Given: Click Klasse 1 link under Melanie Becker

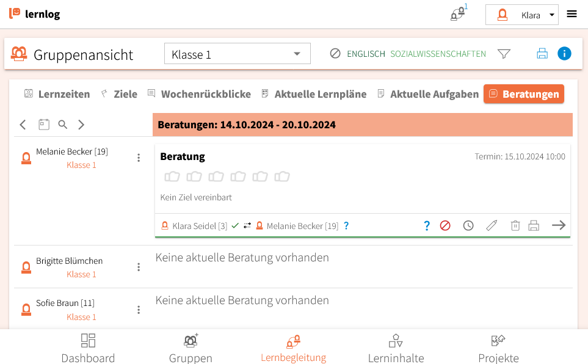Looking at the screenshot, I should tap(81, 165).
